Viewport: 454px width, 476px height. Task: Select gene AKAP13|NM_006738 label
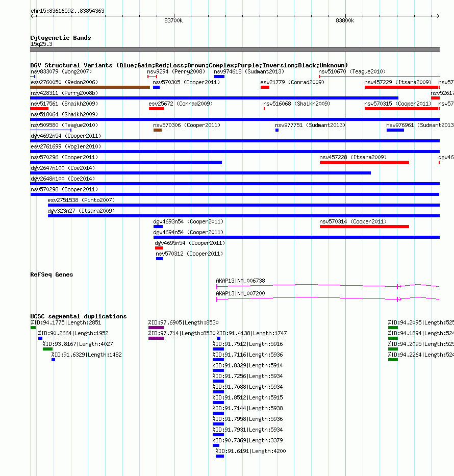click(240, 281)
